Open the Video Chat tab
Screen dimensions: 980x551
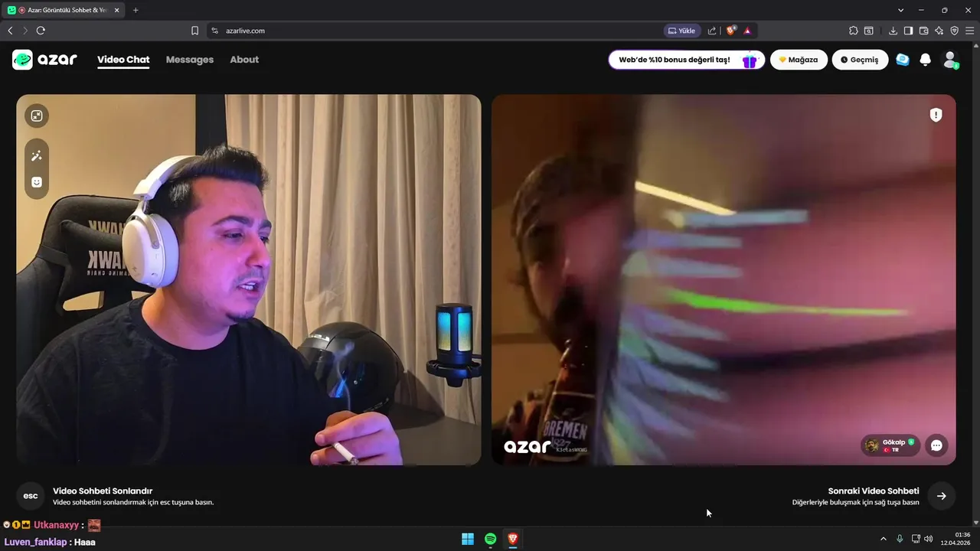click(123, 60)
